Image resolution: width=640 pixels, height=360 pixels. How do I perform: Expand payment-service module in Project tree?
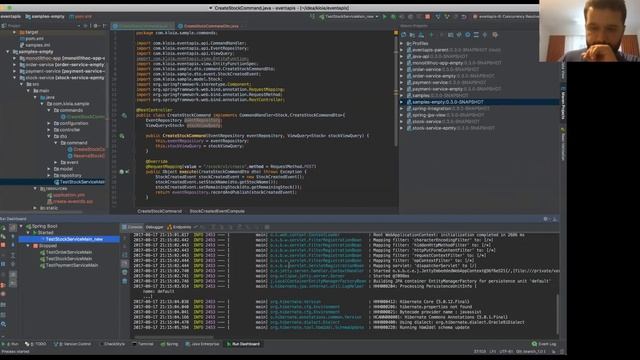click(x=15, y=71)
